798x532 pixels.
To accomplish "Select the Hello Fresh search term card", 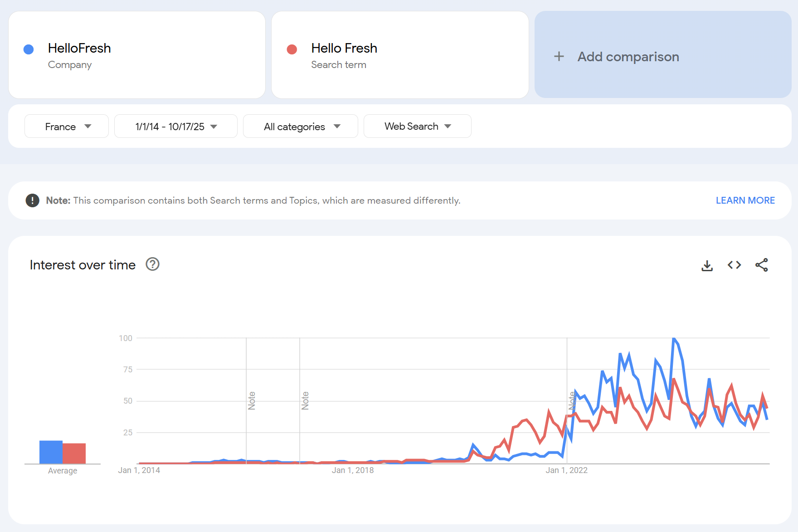I will coord(400,55).
